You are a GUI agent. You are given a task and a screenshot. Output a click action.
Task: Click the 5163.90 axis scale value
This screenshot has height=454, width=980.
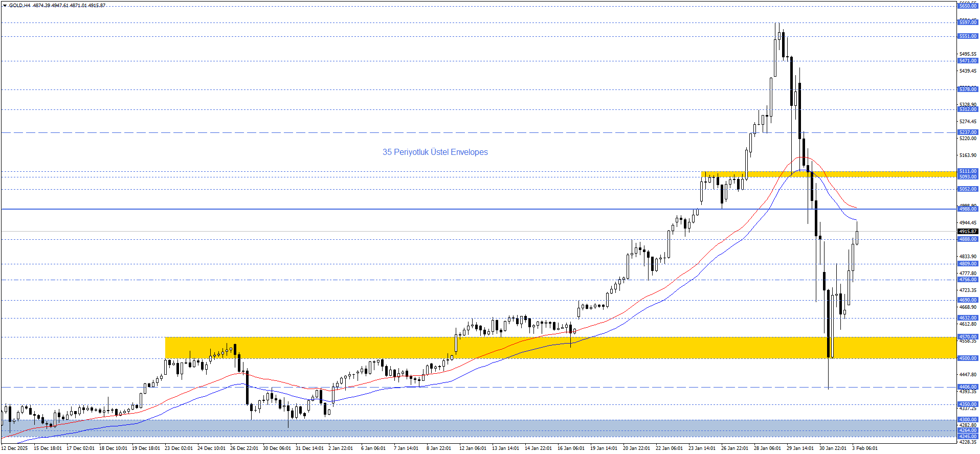click(968, 155)
